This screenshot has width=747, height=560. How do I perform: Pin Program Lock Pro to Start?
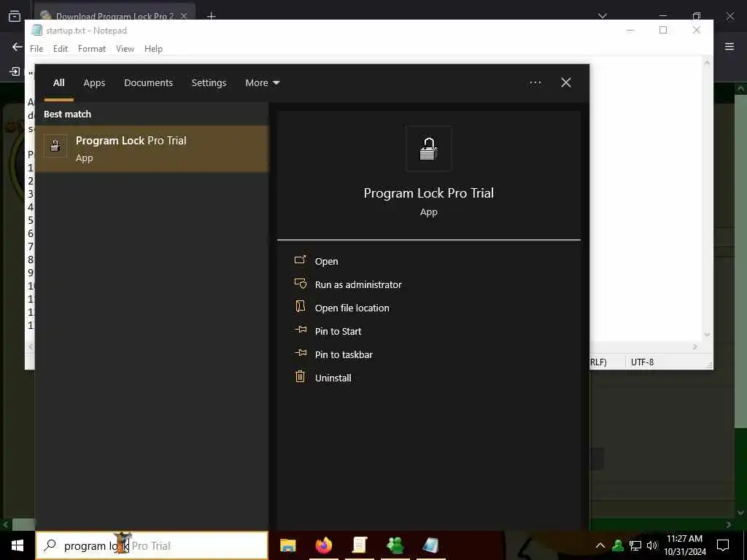point(338,332)
